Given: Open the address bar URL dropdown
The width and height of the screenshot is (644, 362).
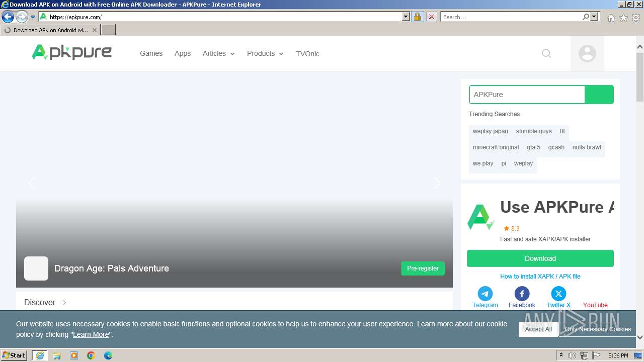Looking at the screenshot, I should 406,17.
